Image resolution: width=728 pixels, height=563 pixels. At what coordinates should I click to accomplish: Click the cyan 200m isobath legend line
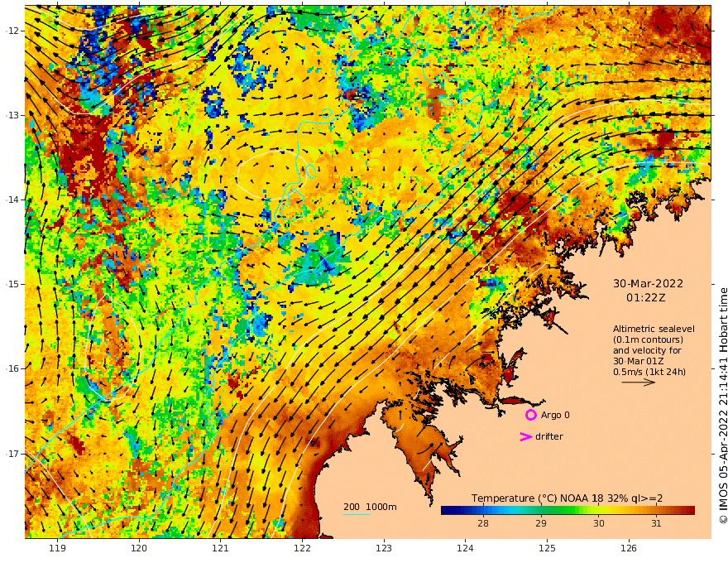click(356, 514)
